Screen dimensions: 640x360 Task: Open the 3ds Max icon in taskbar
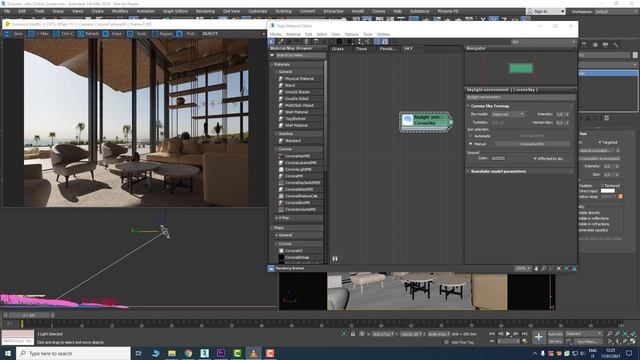pos(204,353)
